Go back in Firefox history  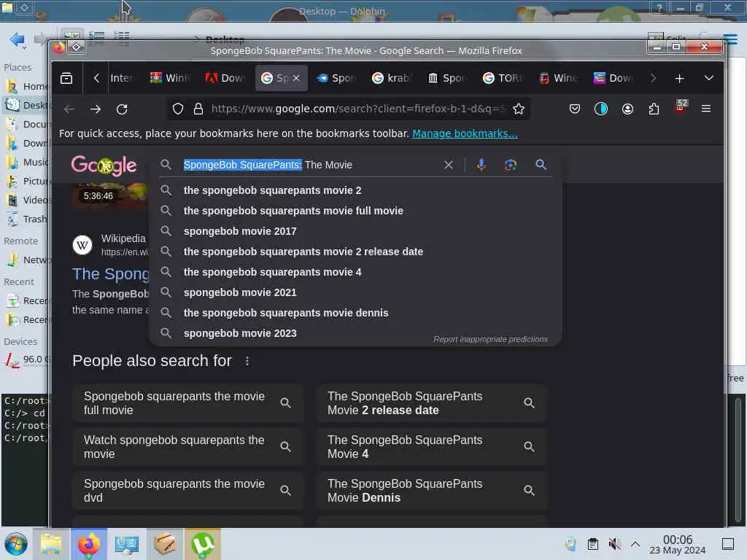(x=69, y=109)
